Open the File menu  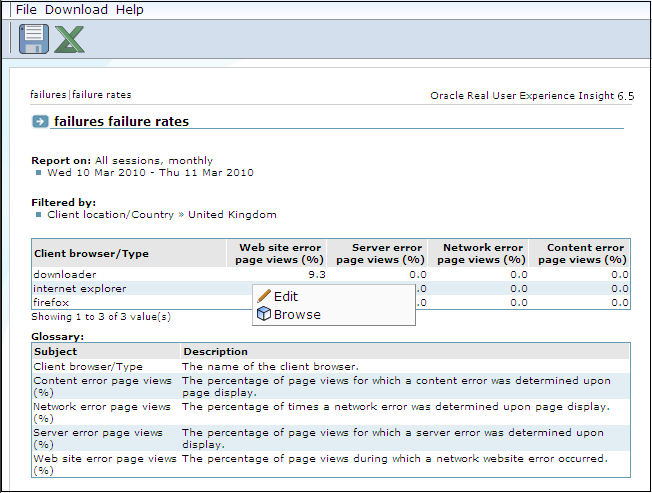(26, 10)
